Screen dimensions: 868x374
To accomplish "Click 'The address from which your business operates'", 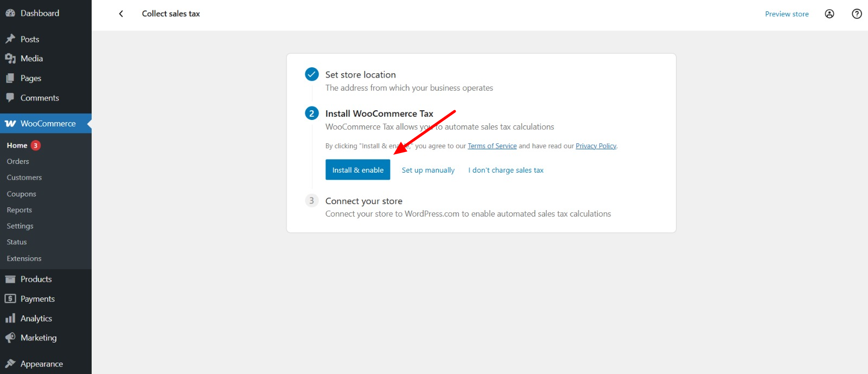I will pyautogui.click(x=409, y=88).
